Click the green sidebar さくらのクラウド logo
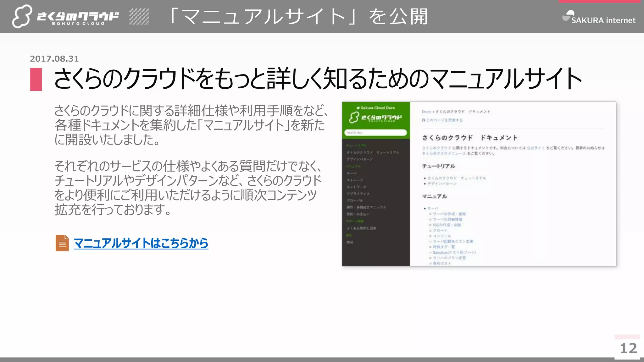This screenshot has width=644, height=362. (375, 118)
